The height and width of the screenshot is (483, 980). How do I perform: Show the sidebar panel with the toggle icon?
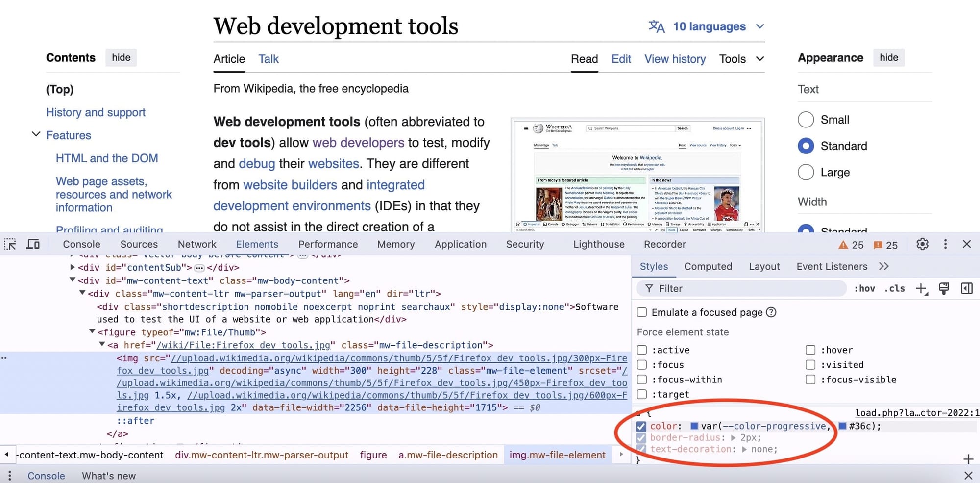[x=966, y=289]
